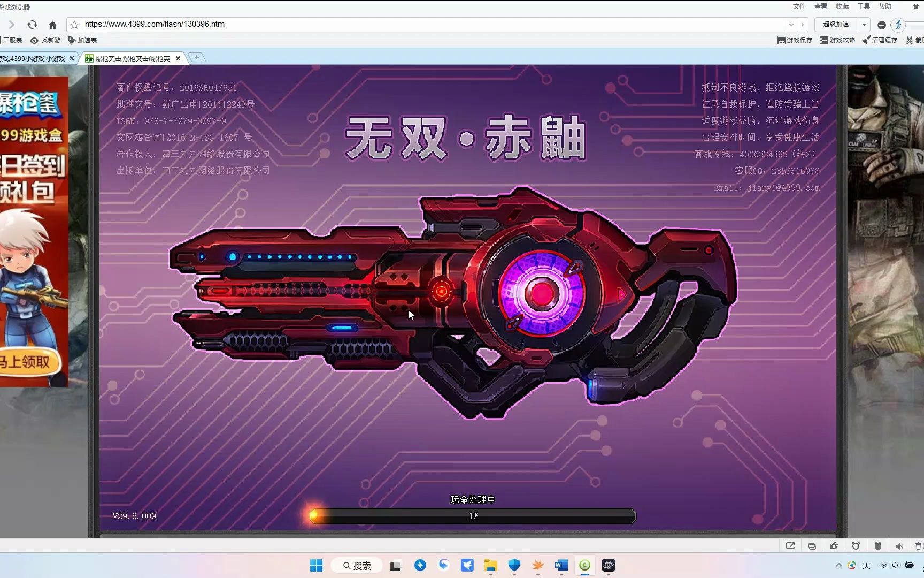Click the browser forward arrow
The height and width of the screenshot is (578, 924).
click(11, 25)
